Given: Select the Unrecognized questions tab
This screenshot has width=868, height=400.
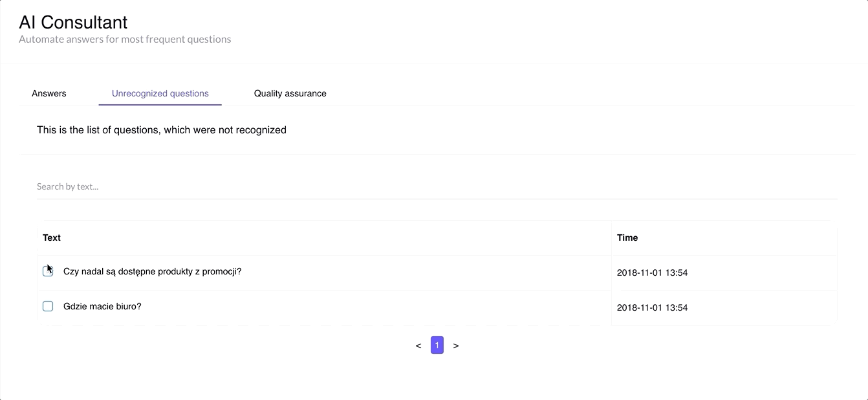Looking at the screenshot, I should [x=160, y=93].
